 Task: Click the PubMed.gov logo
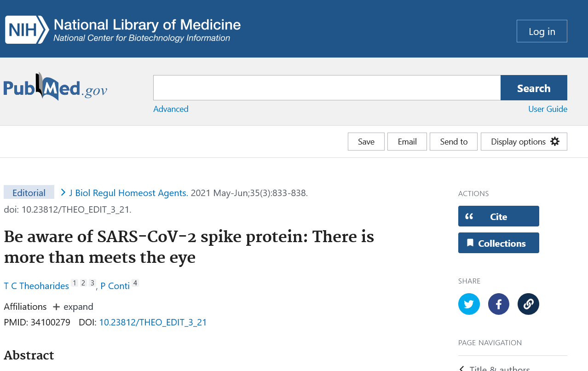(55, 87)
